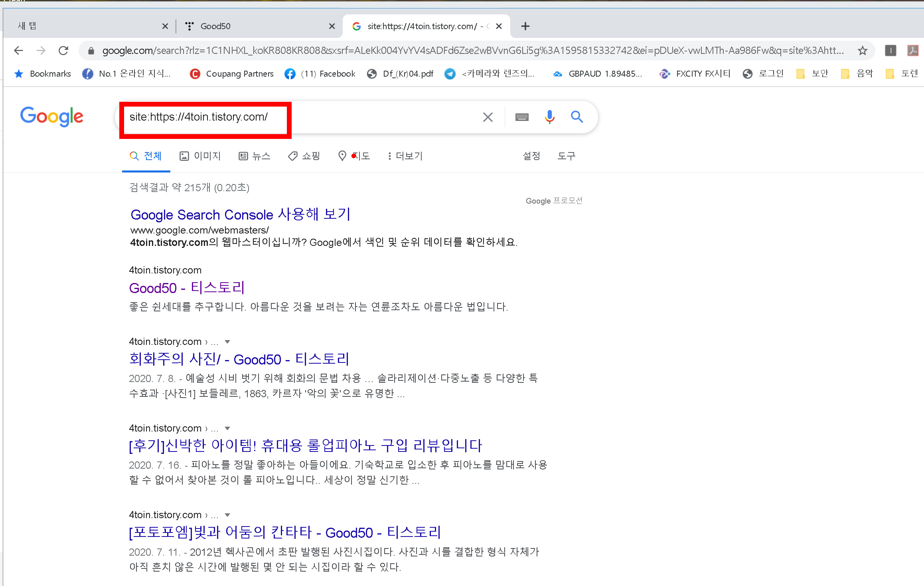Open a new browser tab
This screenshot has width=924, height=586.
coord(525,26)
